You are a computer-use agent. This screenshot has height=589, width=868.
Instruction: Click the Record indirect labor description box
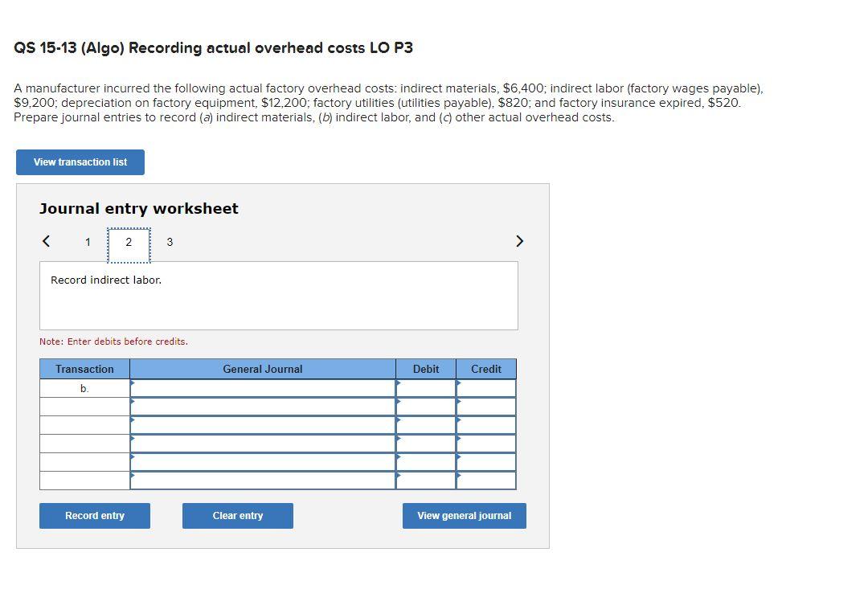pyautogui.click(x=279, y=294)
